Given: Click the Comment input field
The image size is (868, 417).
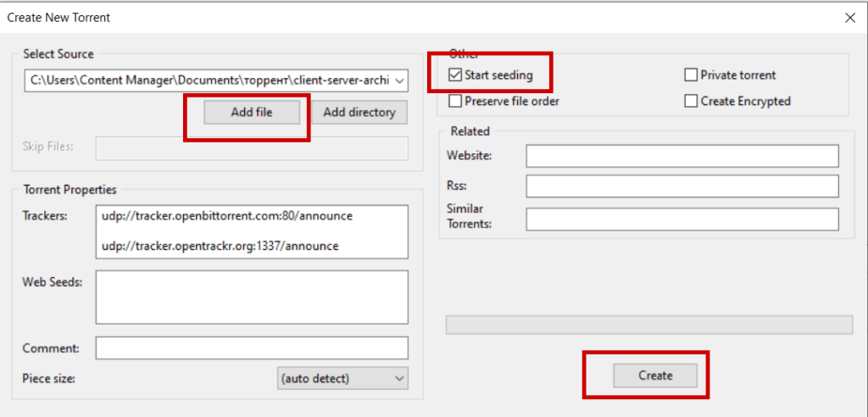Looking at the screenshot, I should click(252, 348).
